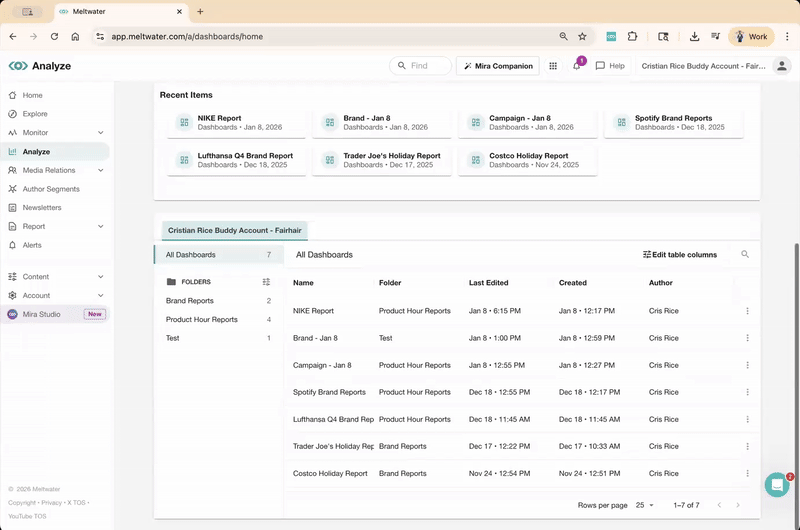Open the Rows per page dropdown
Image resolution: width=800 pixels, height=530 pixels.
(644, 505)
